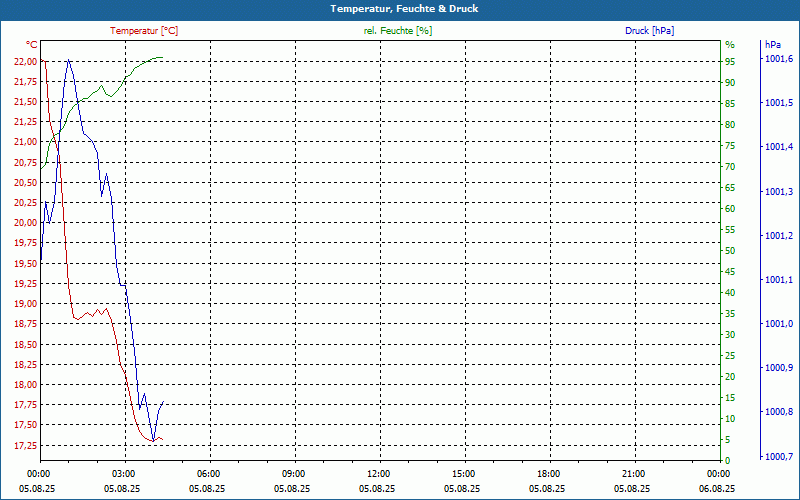Image resolution: width=800 pixels, height=500 pixels.
Task: Click the '21,50' temperature axis value
Action: (x=24, y=102)
